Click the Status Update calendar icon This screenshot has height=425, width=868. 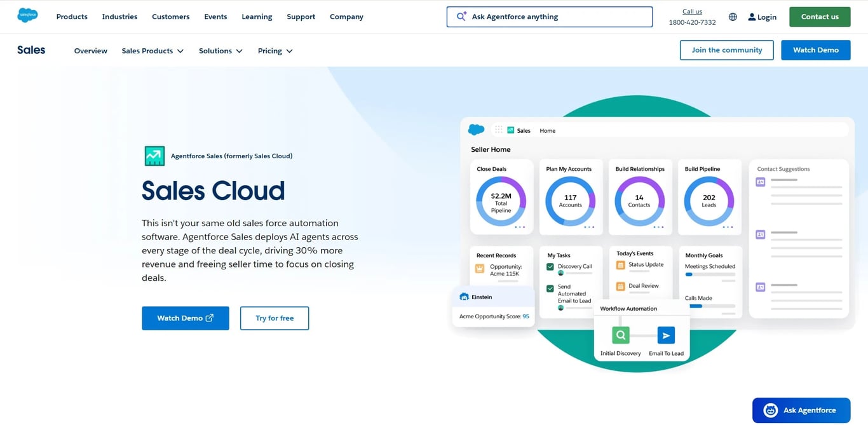[x=620, y=265]
